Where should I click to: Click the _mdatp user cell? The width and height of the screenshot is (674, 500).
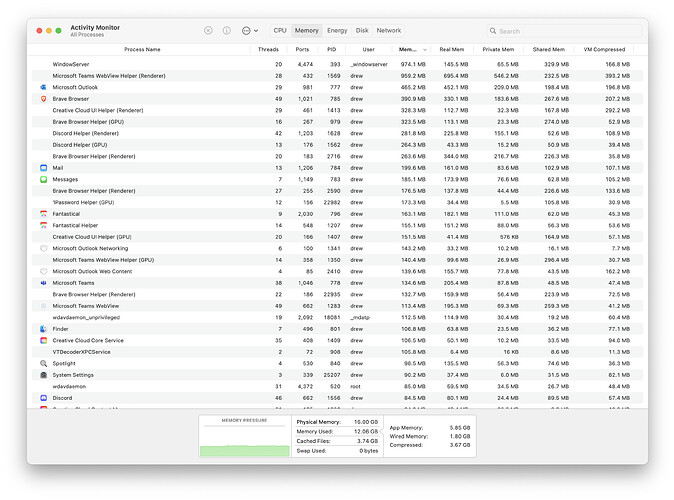360,317
